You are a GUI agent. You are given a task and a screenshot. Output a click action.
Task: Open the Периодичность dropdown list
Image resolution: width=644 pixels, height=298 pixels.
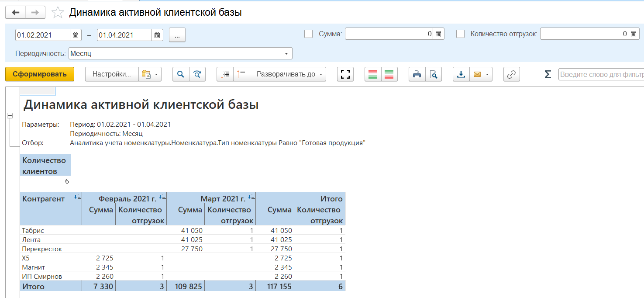coord(286,53)
